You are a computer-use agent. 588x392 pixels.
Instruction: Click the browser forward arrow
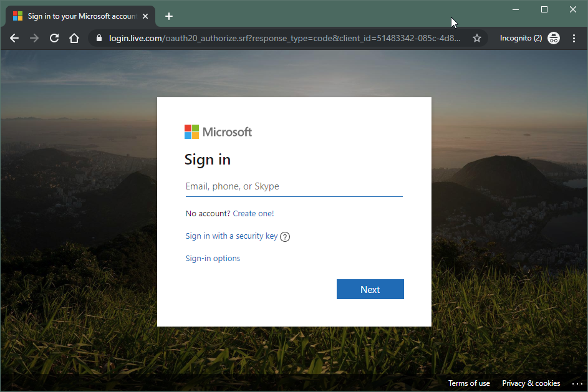[34, 38]
